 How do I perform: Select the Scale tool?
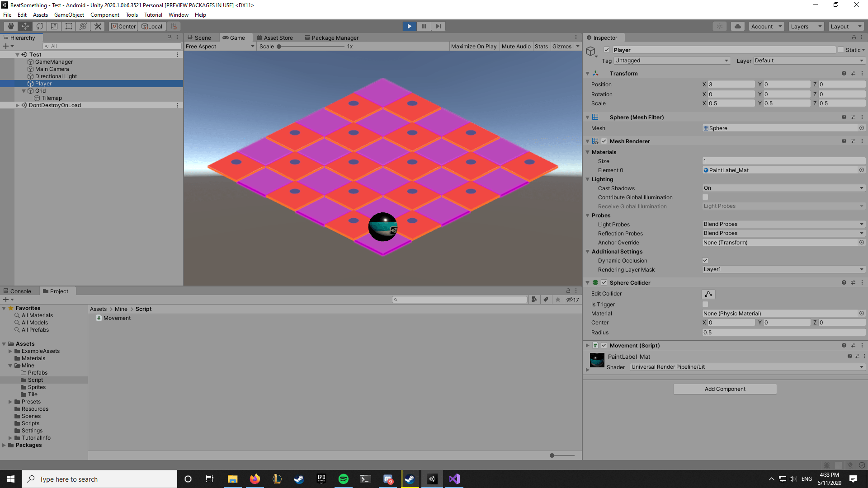54,26
